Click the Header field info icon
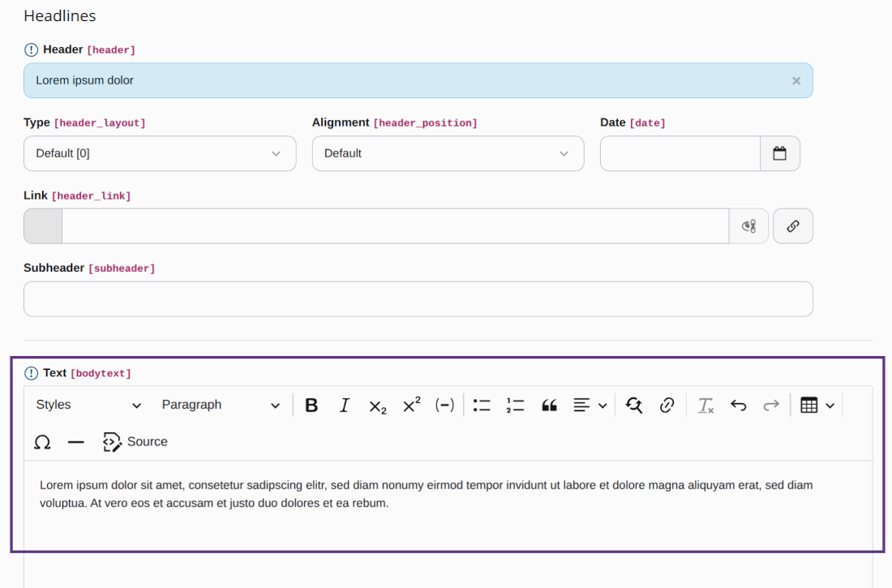 (x=32, y=49)
